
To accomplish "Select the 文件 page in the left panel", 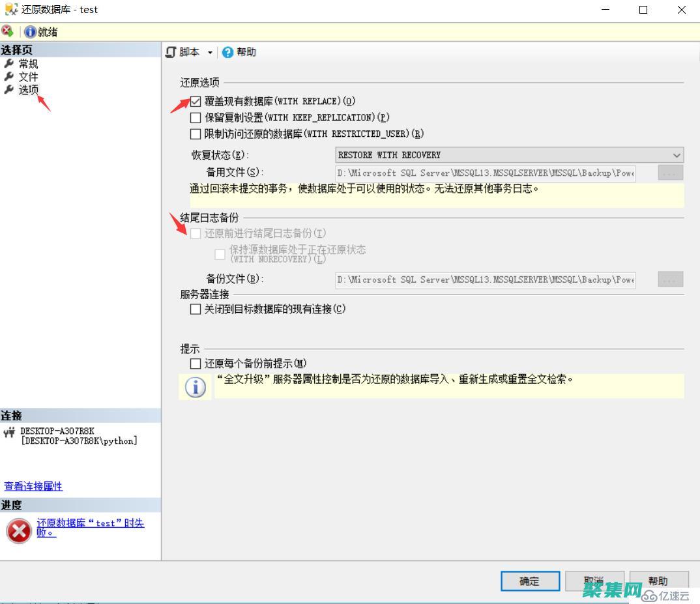I will [28, 76].
